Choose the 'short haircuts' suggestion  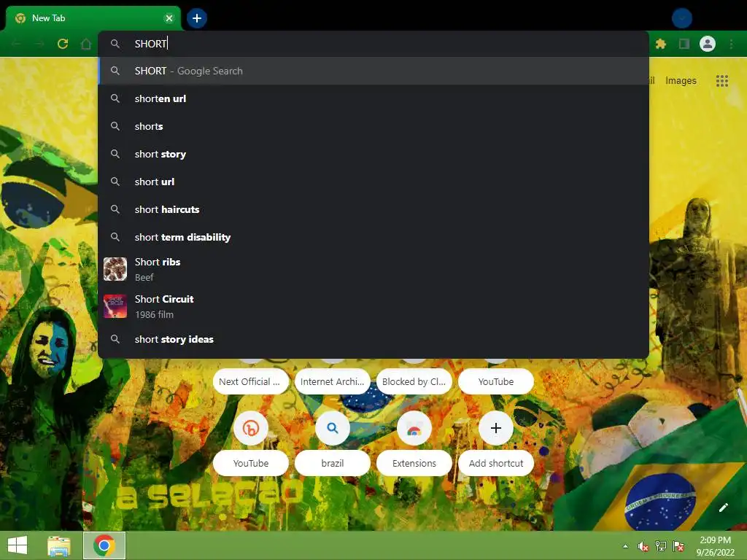[373, 209]
